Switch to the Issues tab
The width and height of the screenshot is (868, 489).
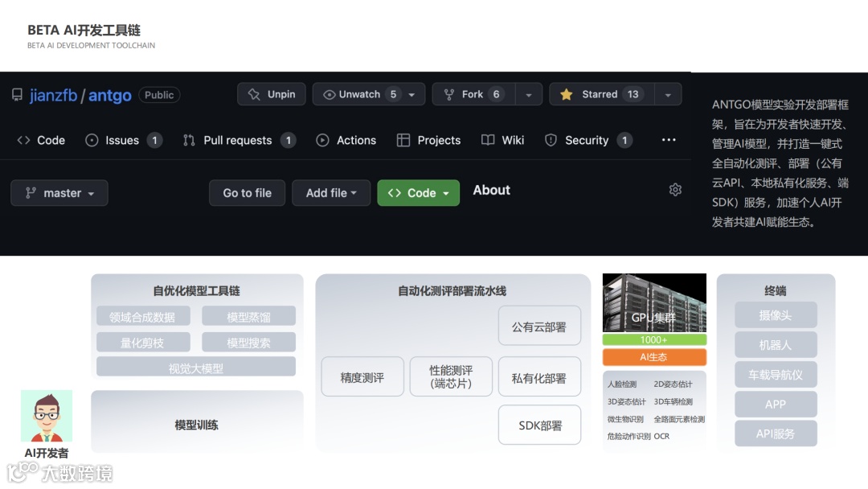(123, 140)
